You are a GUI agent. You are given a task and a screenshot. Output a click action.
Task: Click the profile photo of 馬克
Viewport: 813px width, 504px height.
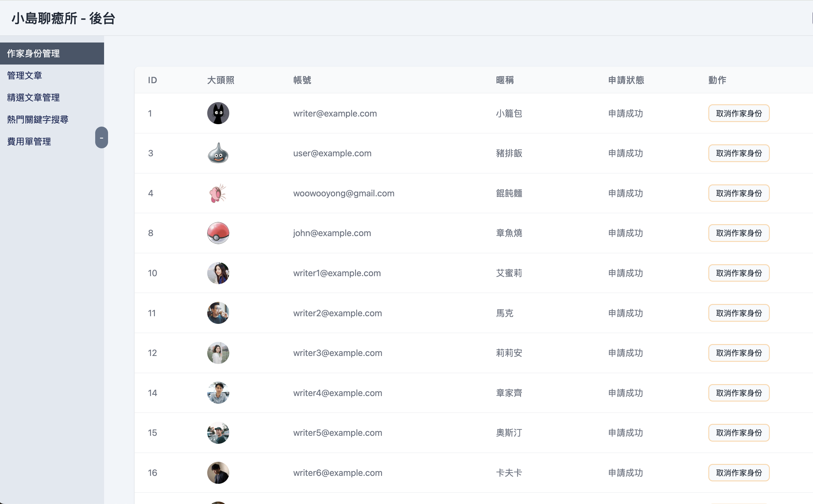coord(218,313)
